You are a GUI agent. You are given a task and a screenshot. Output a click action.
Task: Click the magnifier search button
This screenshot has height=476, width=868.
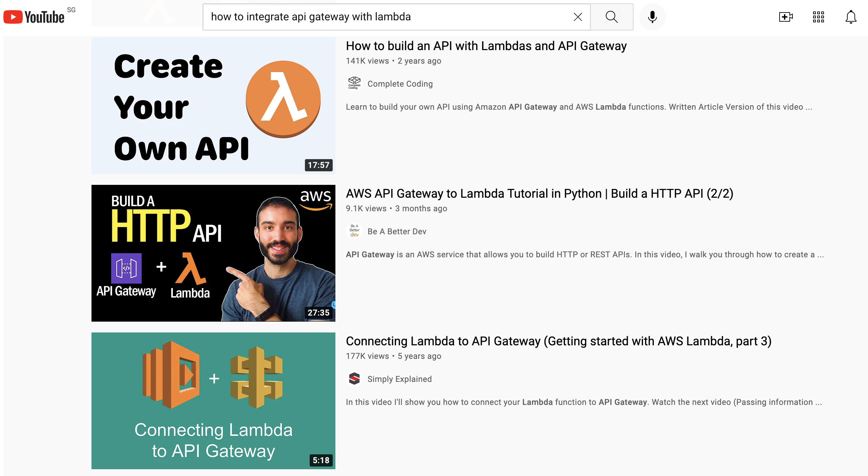click(612, 17)
